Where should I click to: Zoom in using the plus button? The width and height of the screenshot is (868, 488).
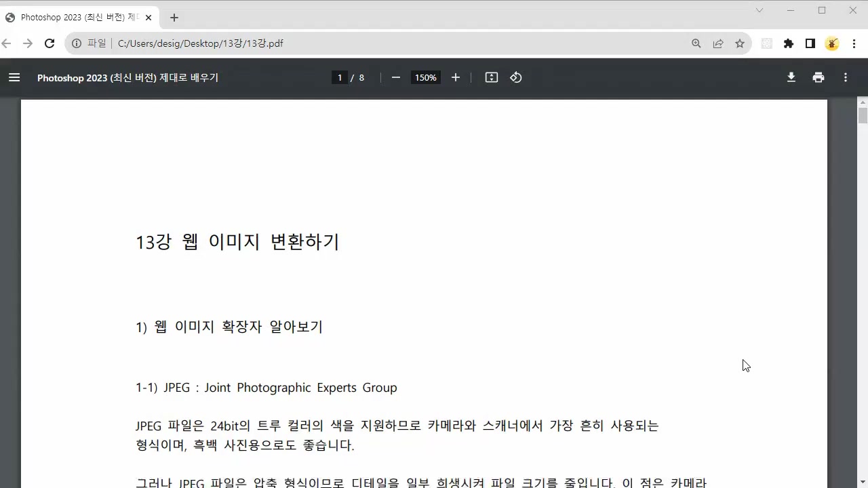click(455, 77)
